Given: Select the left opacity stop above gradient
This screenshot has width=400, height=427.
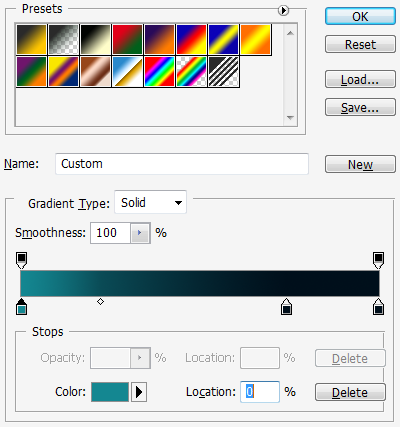Looking at the screenshot, I should pyautogui.click(x=21, y=260).
